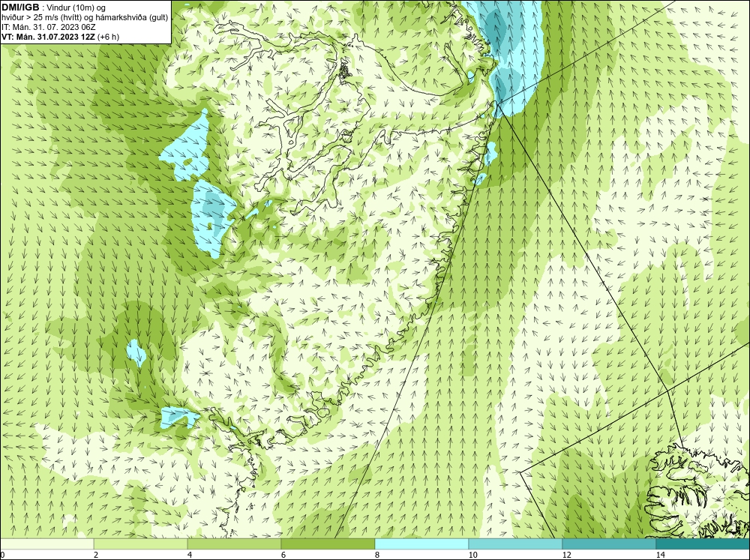Click the 0–2 m/s legend color swatch
Screen dimensions: 750x560
tap(46, 544)
